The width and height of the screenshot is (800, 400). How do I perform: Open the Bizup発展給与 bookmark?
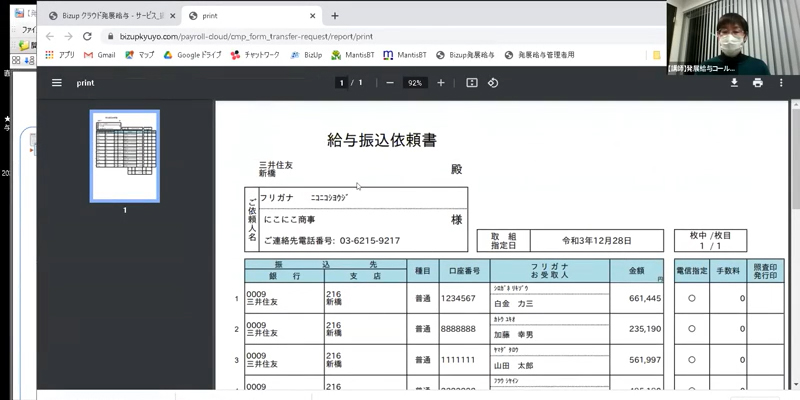(x=465, y=55)
